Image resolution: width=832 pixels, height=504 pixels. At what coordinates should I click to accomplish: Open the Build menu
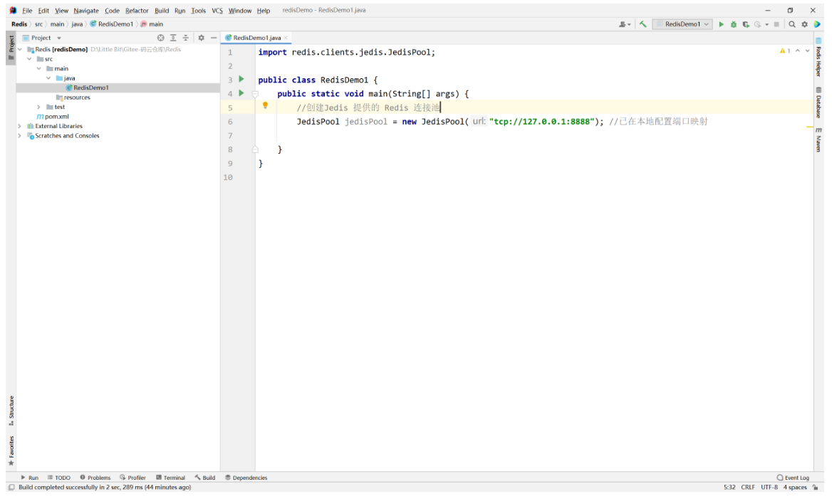[162, 11]
